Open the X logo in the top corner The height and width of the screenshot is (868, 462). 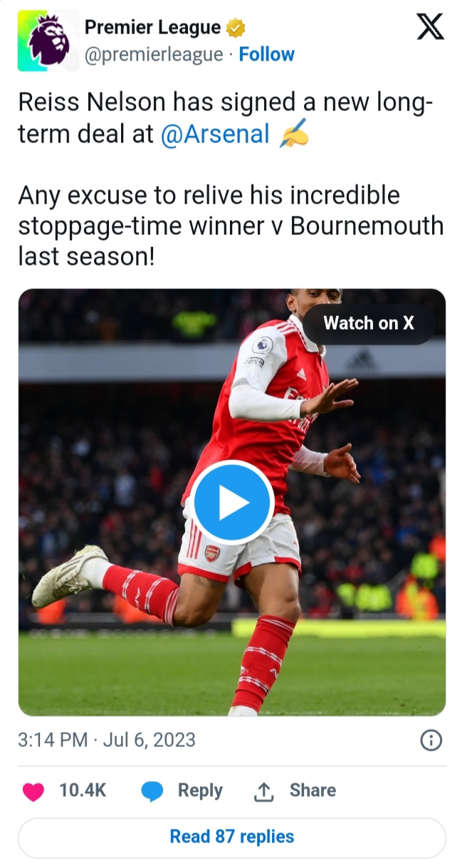429,27
